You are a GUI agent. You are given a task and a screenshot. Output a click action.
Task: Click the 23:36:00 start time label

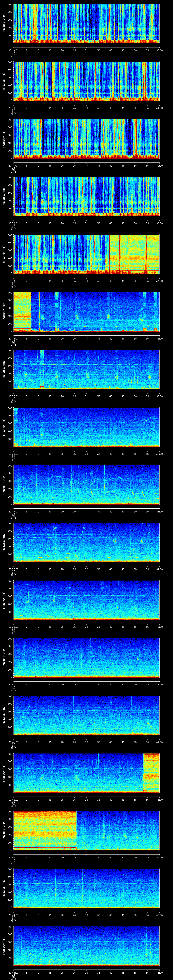(13, 454)
